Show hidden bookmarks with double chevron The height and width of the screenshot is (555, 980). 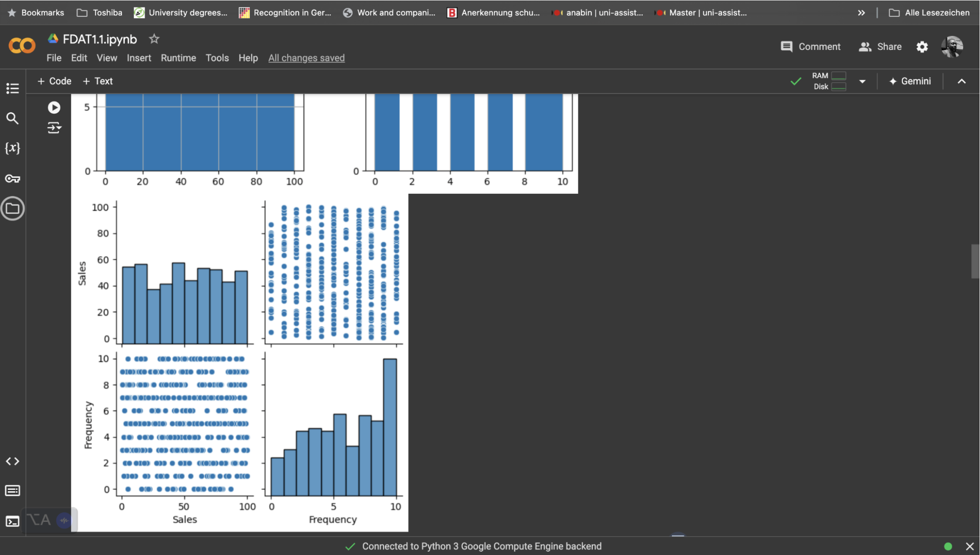coord(861,13)
